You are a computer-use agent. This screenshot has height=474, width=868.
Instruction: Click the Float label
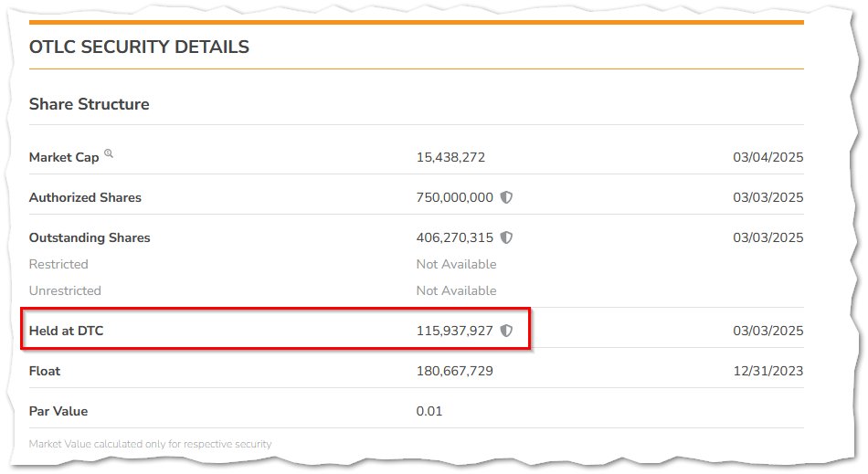tap(45, 371)
